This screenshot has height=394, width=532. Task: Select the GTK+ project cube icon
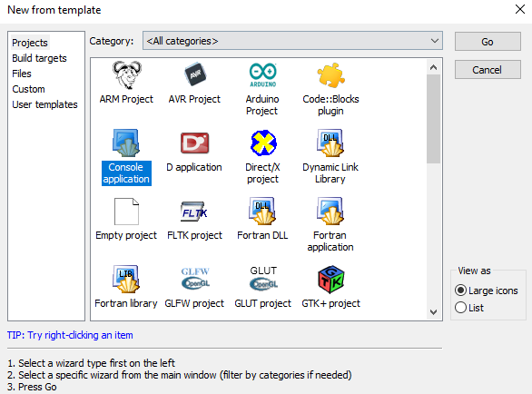[x=331, y=280]
